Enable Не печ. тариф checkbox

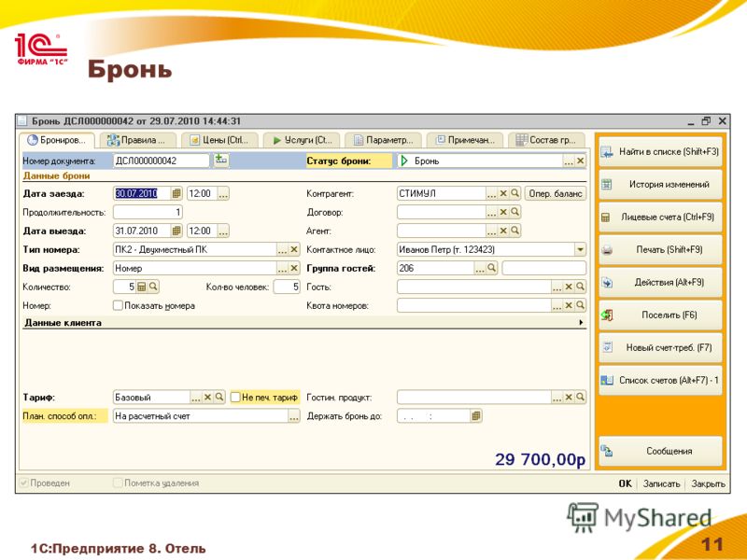235,397
